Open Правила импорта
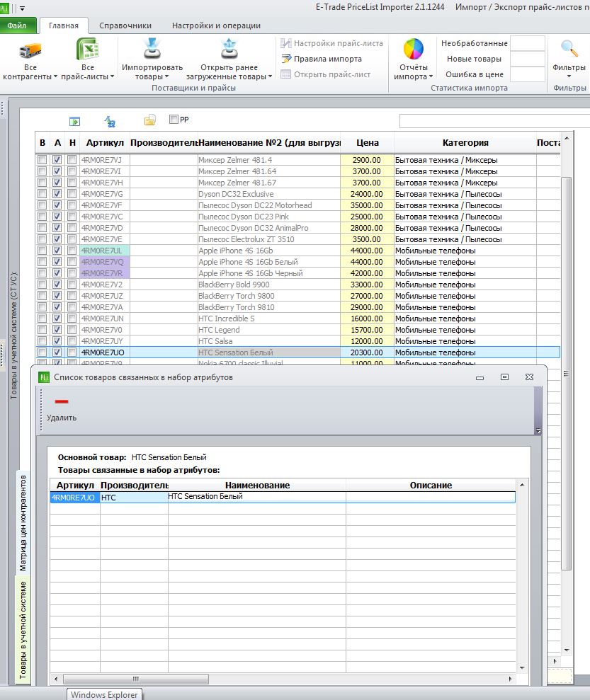The width and height of the screenshot is (590, 700). 322,59
